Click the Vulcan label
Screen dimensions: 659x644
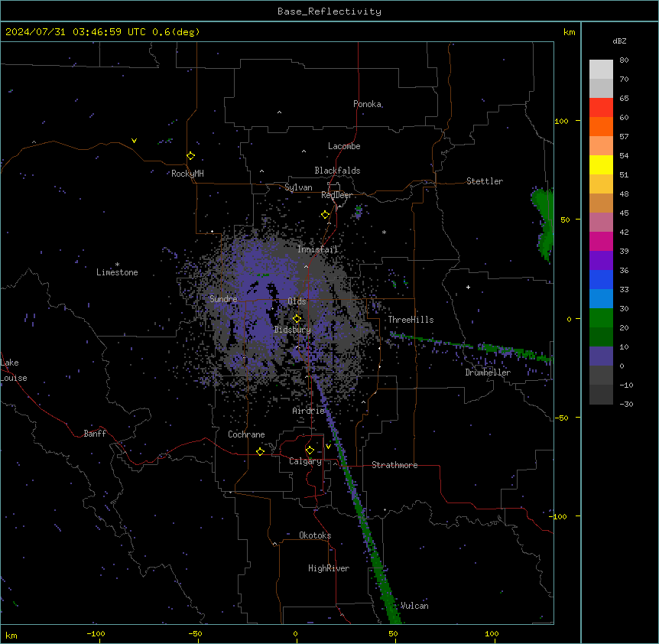[x=414, y=606]
